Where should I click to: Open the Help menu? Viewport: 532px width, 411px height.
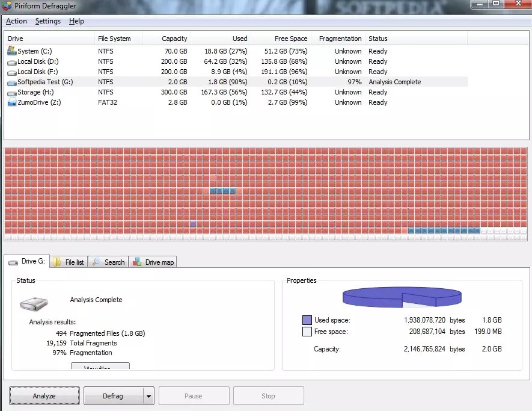pos(76,21)
